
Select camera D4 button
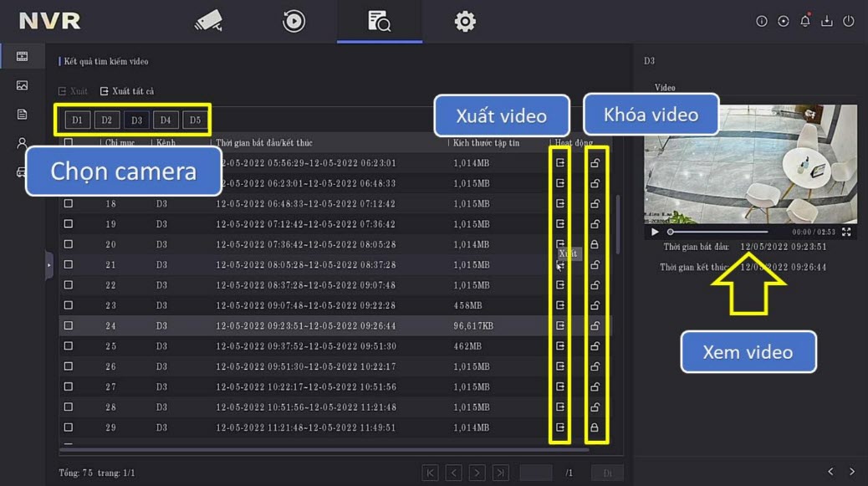(x=166, y=120)
